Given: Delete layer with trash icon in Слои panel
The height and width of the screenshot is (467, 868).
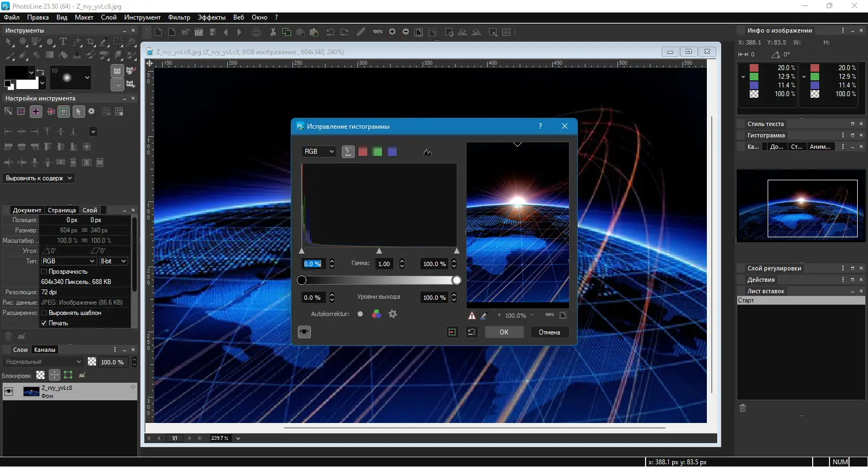Looking at the screenshot, I should pyautogui.click(x=8, y=336).
